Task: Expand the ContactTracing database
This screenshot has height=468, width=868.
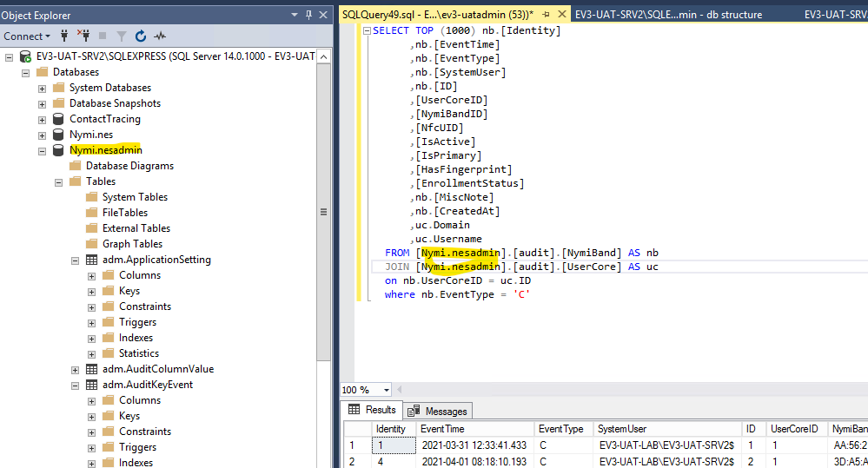Action: click(x=42, y=120)
